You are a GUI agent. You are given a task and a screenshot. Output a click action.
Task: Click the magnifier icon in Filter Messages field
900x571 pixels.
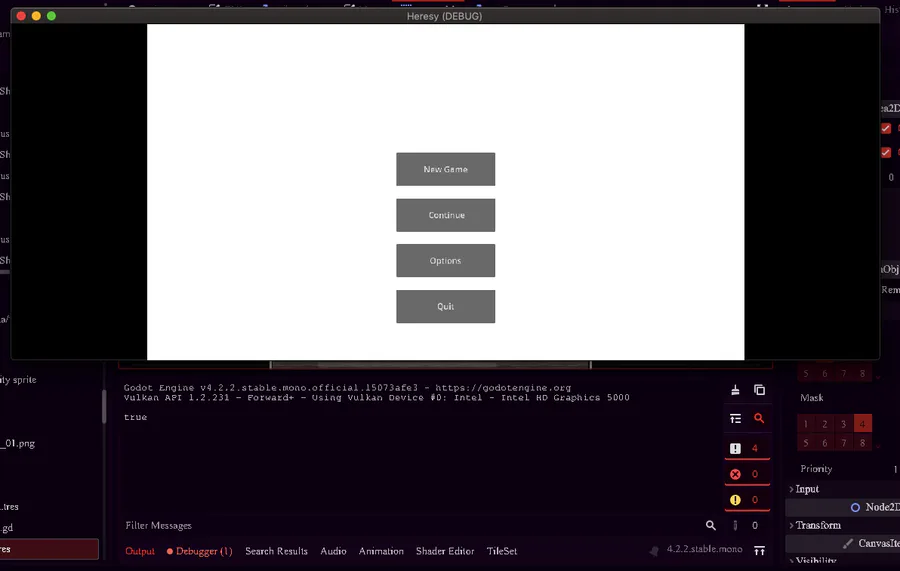point(711,525)
